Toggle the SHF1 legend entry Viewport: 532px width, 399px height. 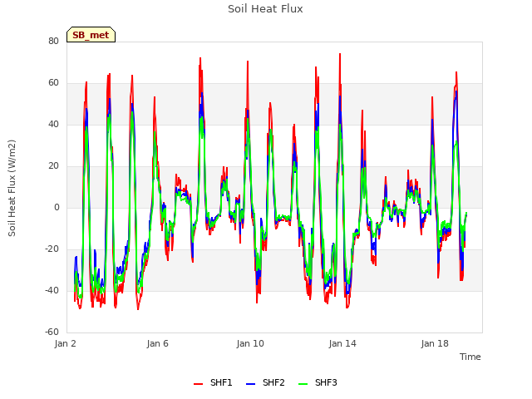213,382
